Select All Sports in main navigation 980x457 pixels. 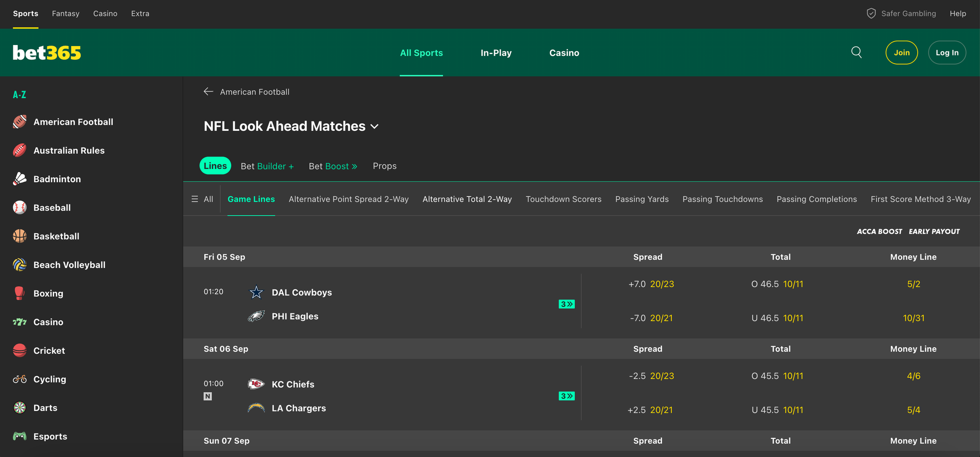point(421,53)
